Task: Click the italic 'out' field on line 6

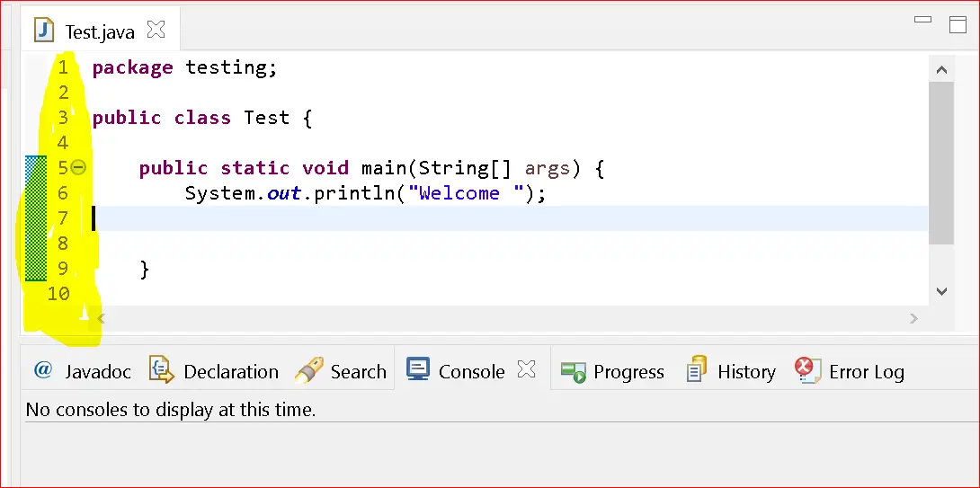Action: (x=284, y=194)
